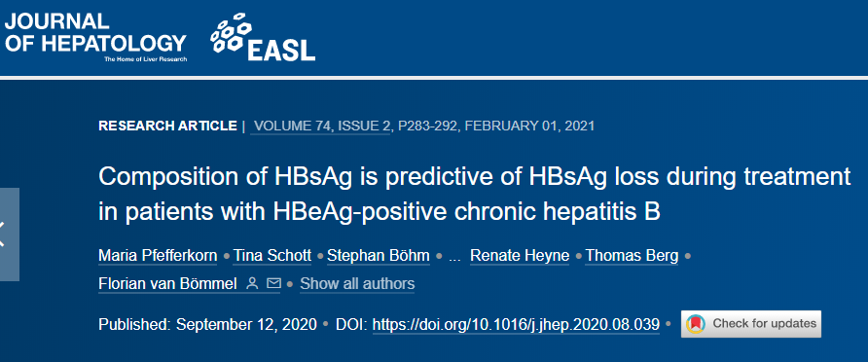This screenshot has height=362, width=868.
Task: Expand hidden authors via the ellipsis
Action: click(x=455, y=257)
